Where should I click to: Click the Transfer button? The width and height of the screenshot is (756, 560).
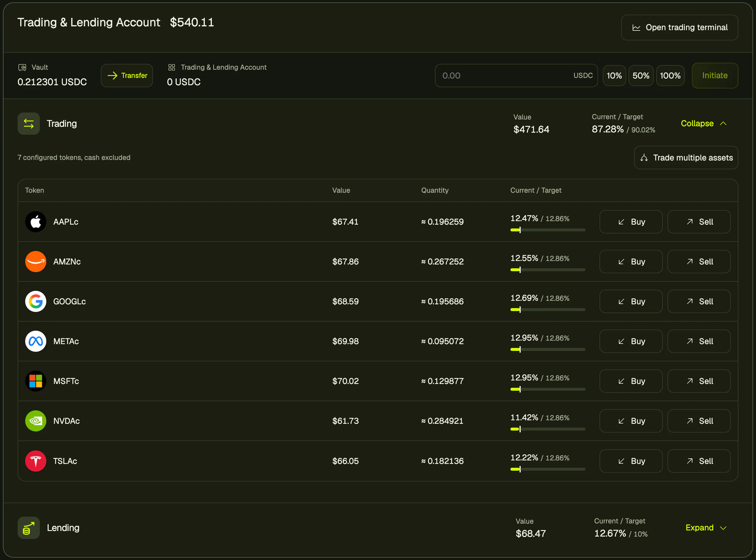click(x=127, y=76)
